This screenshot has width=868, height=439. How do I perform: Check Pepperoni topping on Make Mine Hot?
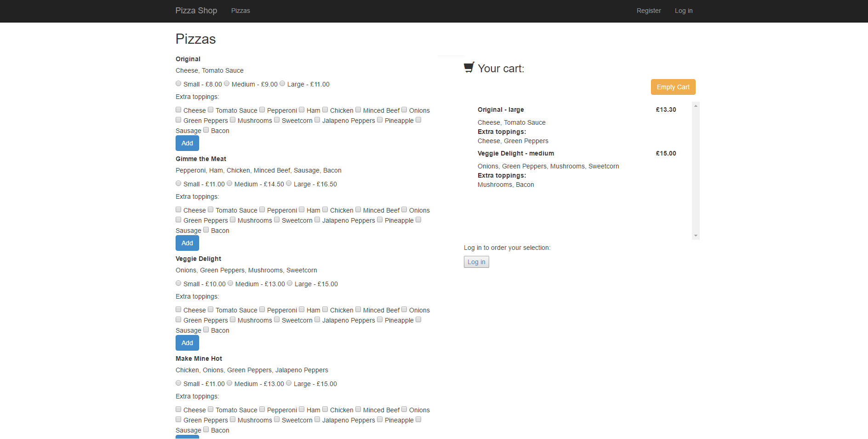(262, 410)
